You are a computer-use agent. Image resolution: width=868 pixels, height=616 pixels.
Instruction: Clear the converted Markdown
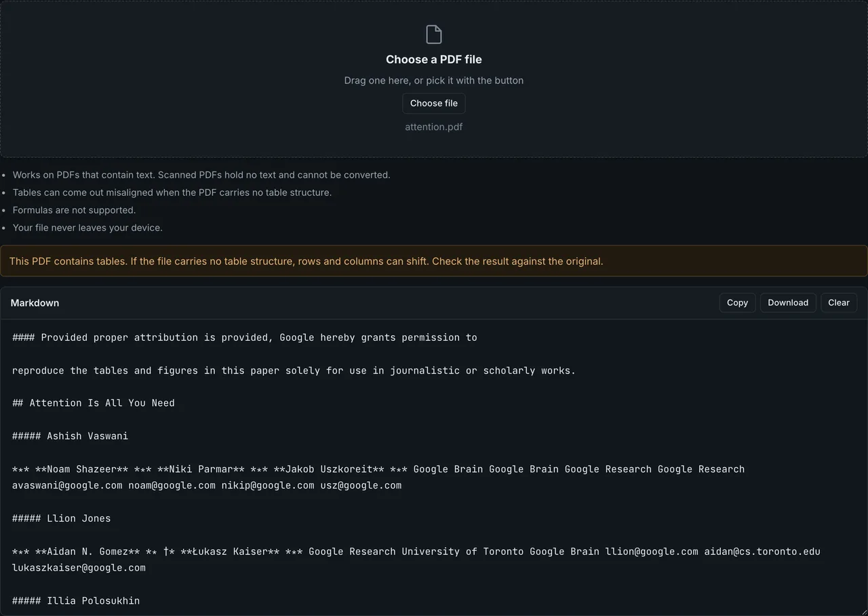coord(839,303)
